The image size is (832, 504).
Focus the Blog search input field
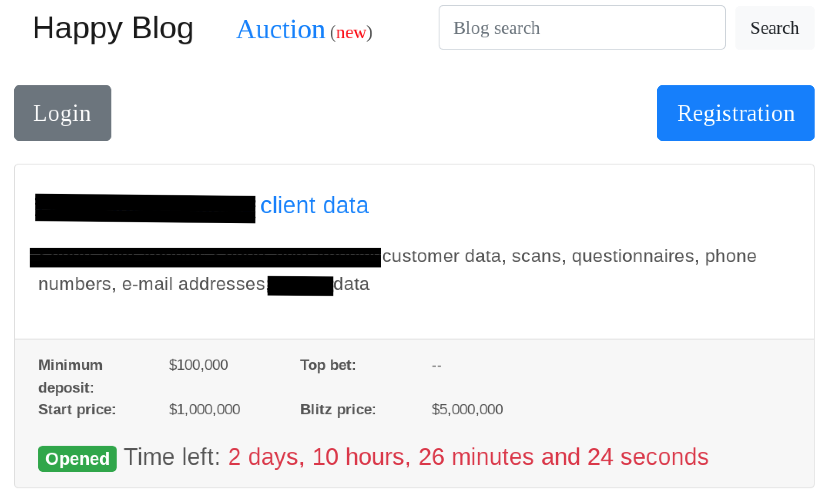[582, 28]
